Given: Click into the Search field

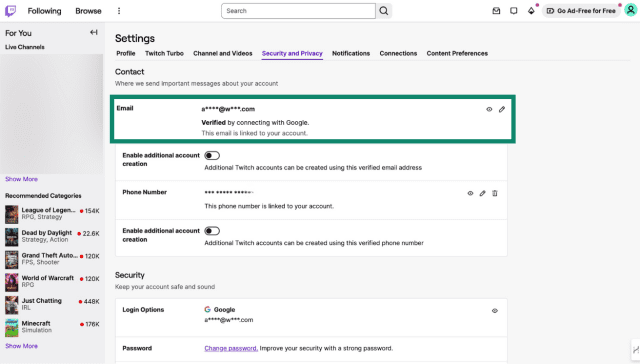Looking at the screenshot, I should [x=298, y=11].
